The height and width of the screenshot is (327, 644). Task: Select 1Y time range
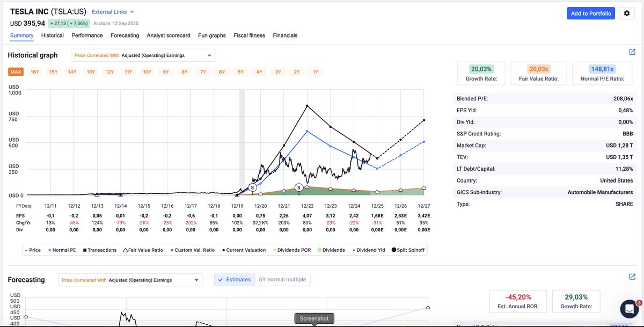[316, 72]
